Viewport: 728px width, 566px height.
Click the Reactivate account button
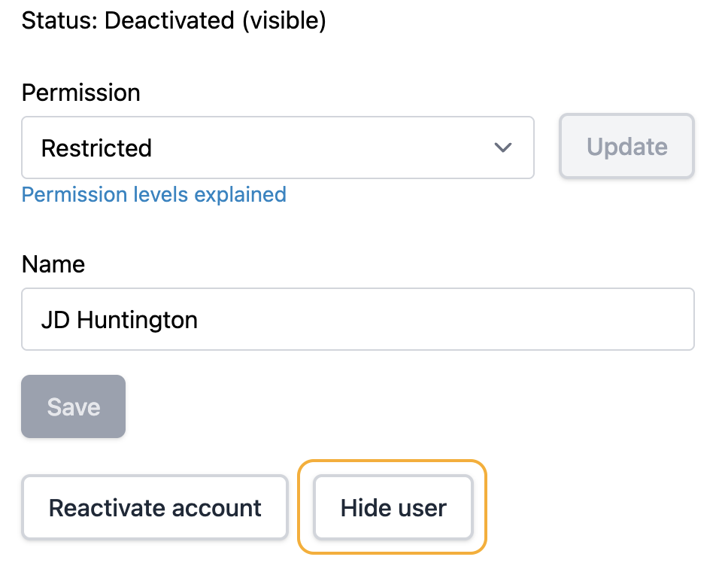[155, 508]
